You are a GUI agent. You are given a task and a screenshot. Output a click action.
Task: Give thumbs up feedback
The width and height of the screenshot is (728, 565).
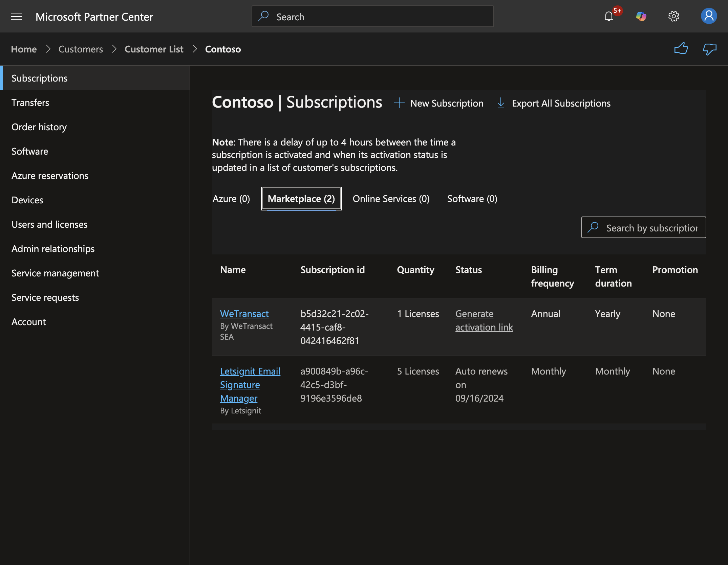pyautogui.click(x=681, y=49)
